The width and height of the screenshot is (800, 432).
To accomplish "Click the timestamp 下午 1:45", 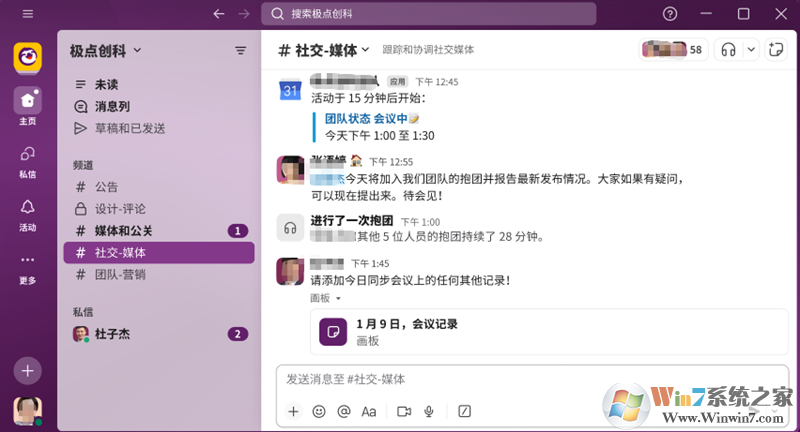I will 370,264.
